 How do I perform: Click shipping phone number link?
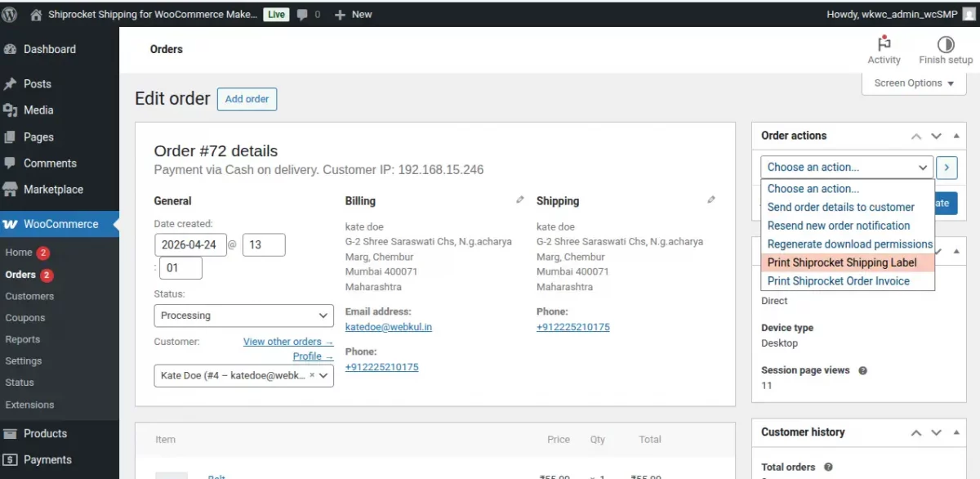coord(573,327)
